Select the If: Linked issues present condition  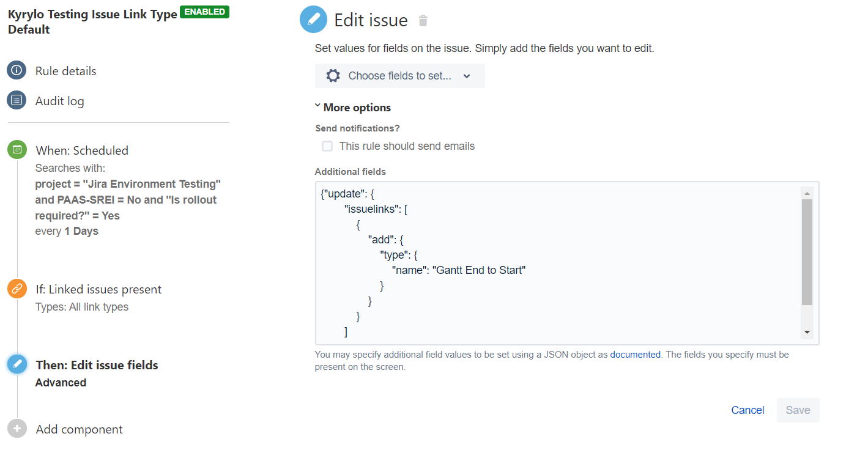[98, 289]
